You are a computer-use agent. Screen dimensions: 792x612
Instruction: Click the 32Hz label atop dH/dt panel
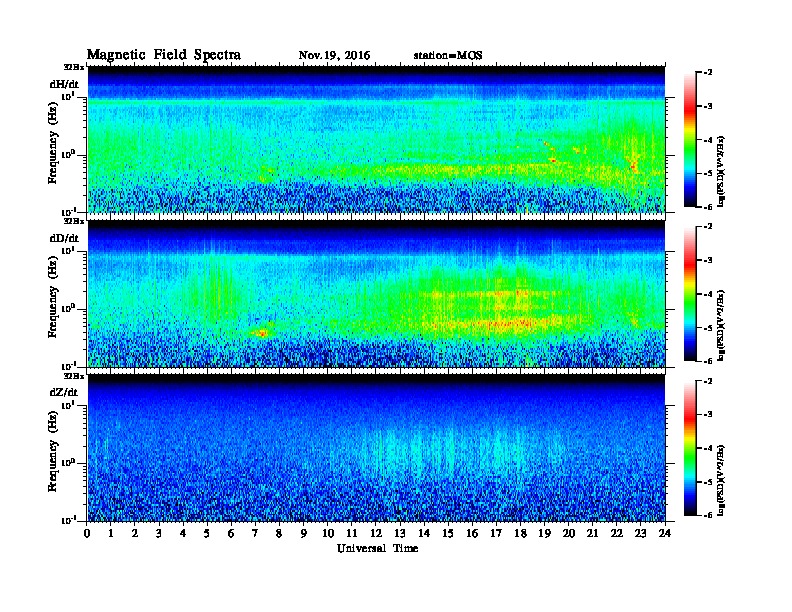click(x=74, y=67)
